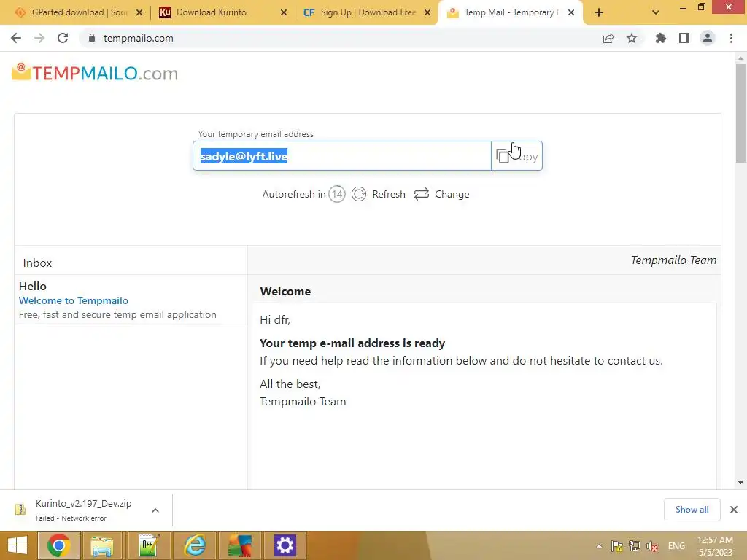Screen dimensions: 747x560
Task: Select the sadyle@lyft.live email field
Action: (341, 156)
